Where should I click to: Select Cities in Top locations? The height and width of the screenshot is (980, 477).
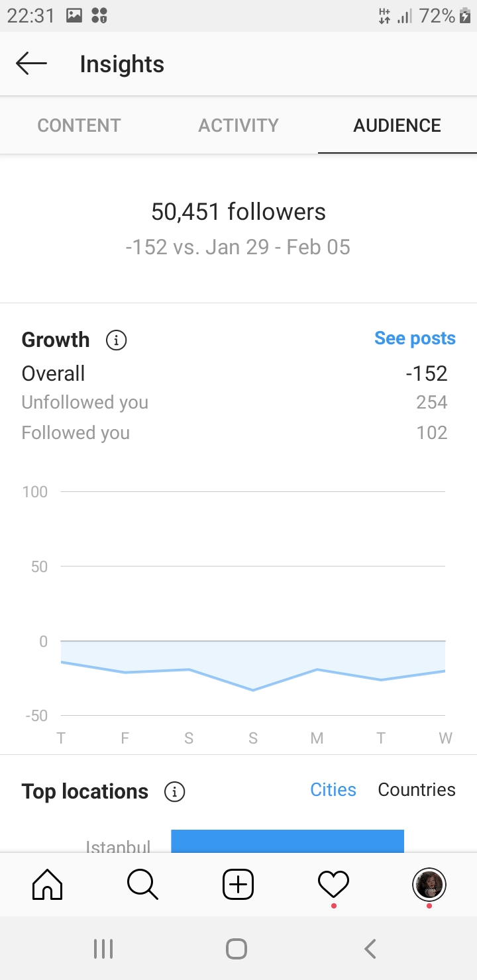(333, 789)
